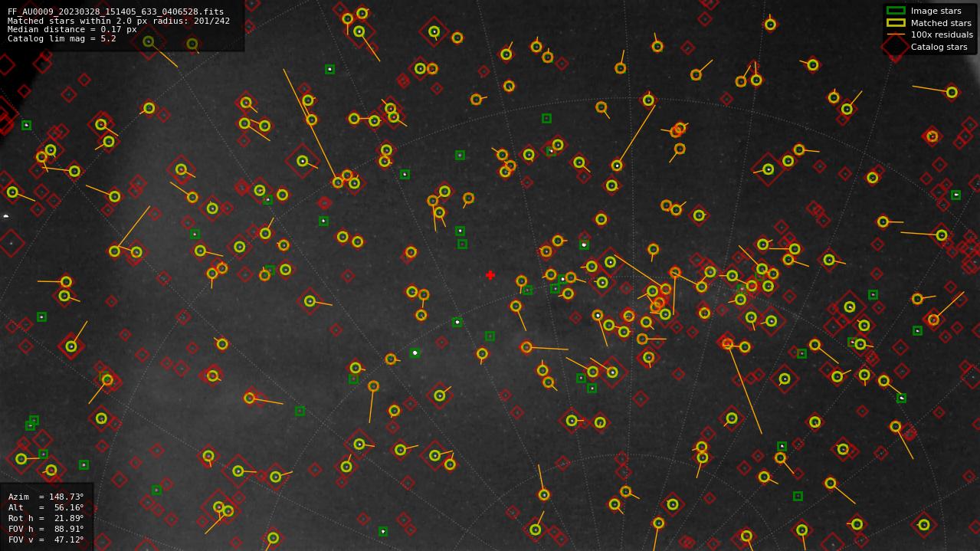The height and width of the screenshot is (551, 980).
Task: Click the 'Alt = 56.16°' readout
Action: 46,507
